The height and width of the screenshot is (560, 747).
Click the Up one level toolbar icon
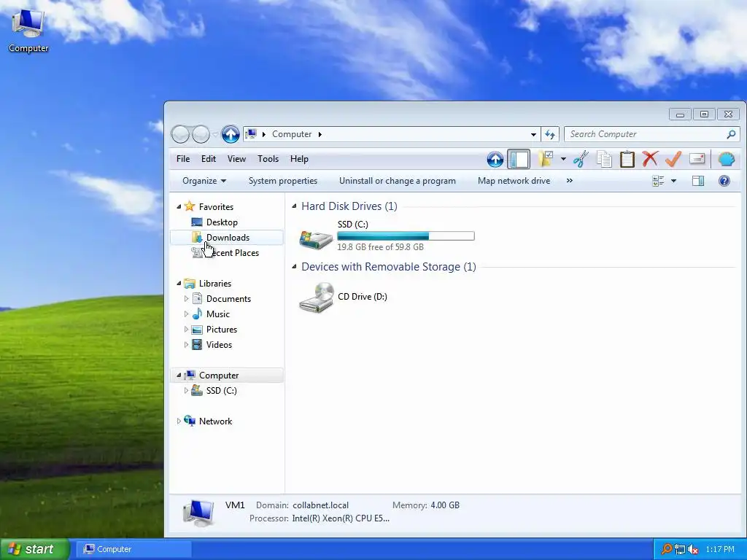pyautogui.click(x=495, y=159)
